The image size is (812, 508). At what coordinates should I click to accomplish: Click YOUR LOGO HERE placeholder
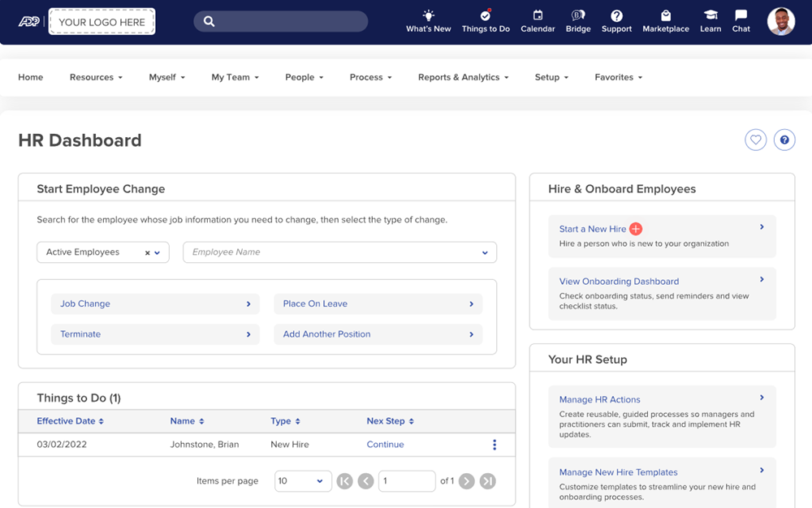[101, 22]
